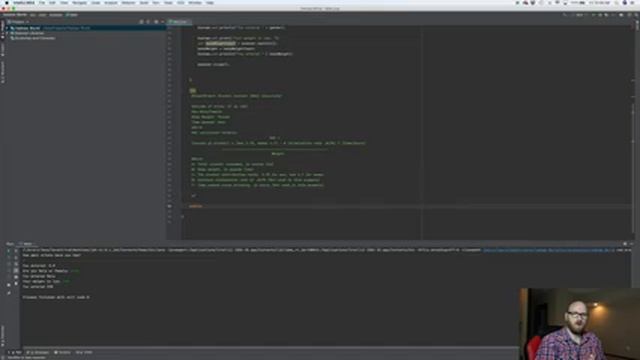640x360 pixels.
Task: Open the Build menu
Action: click(144, 2)
